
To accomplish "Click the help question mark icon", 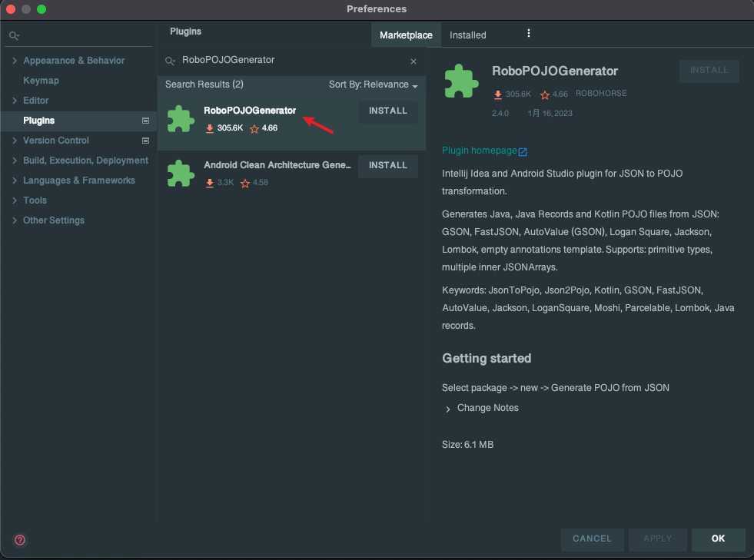I will click(20, 539).
